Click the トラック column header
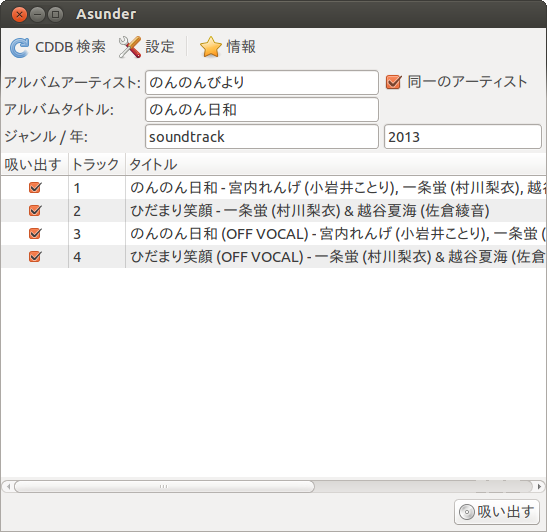This screenshot has width=547, height=532. coord(97,164)
